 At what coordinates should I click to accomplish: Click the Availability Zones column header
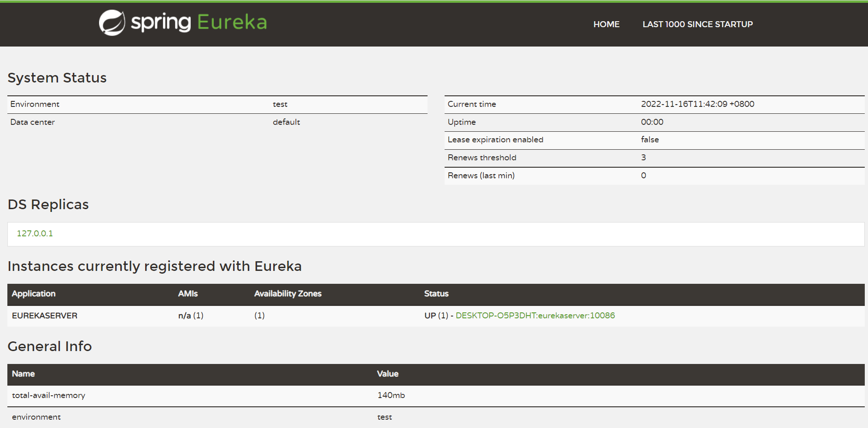[x=288, y=294]
